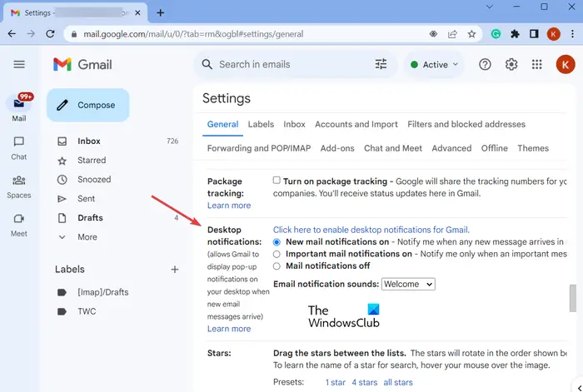The image size is (583, 392).
Task: Show search options filter icon
Action: 381,64
